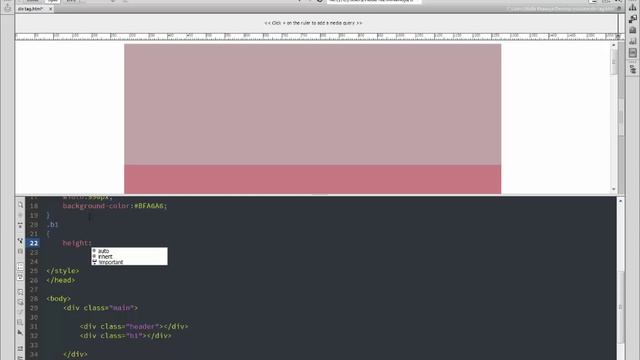This screenshot has width=640, height=360.
Task: Open the fourth panel icon in right dock
Action: (633, 41)
